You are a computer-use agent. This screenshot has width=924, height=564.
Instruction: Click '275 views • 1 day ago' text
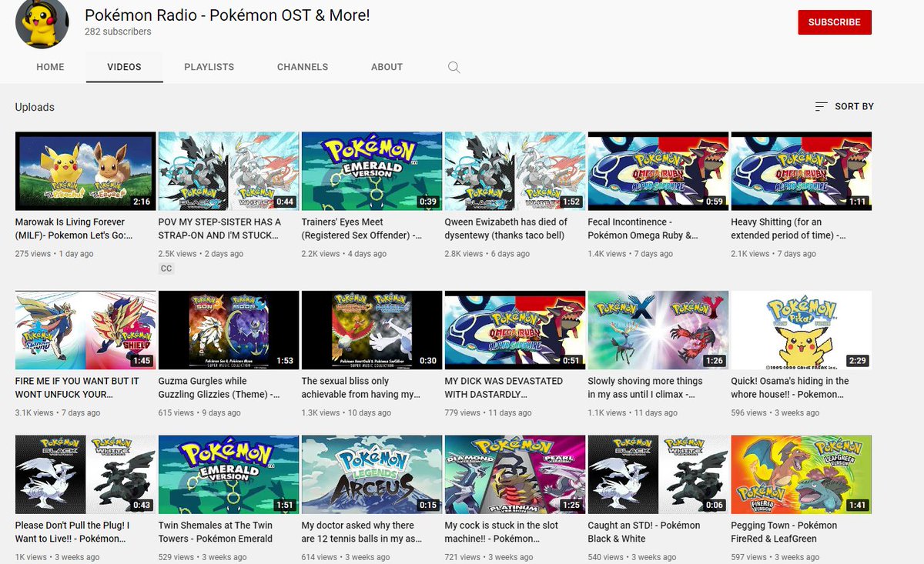click(x=55, y=254)
